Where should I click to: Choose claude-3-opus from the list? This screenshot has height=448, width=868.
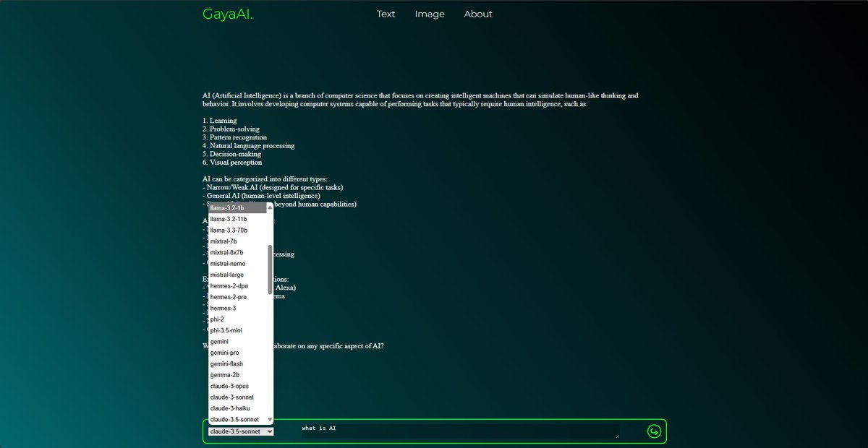coord(237,386)
